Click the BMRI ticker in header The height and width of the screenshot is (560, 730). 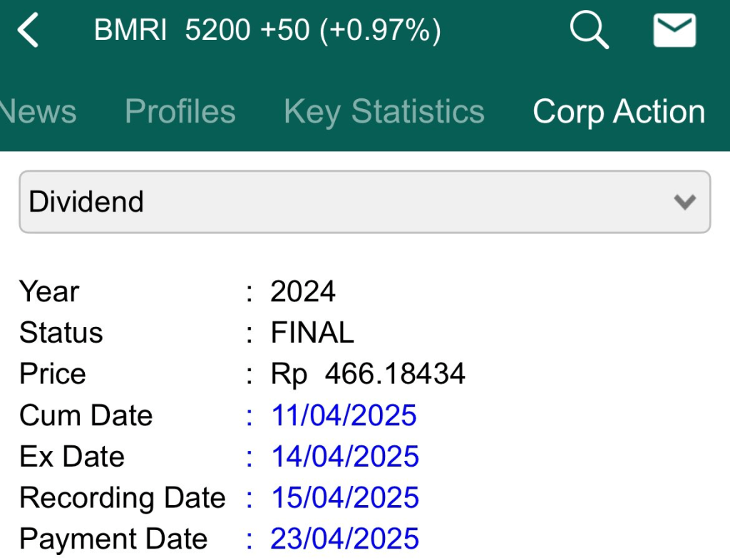point(130,31)
